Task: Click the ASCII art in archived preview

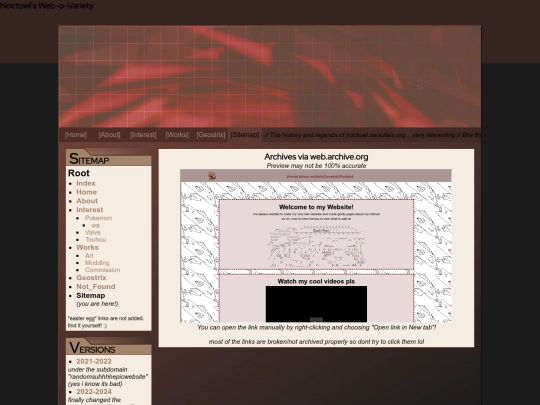Action: 316,246
